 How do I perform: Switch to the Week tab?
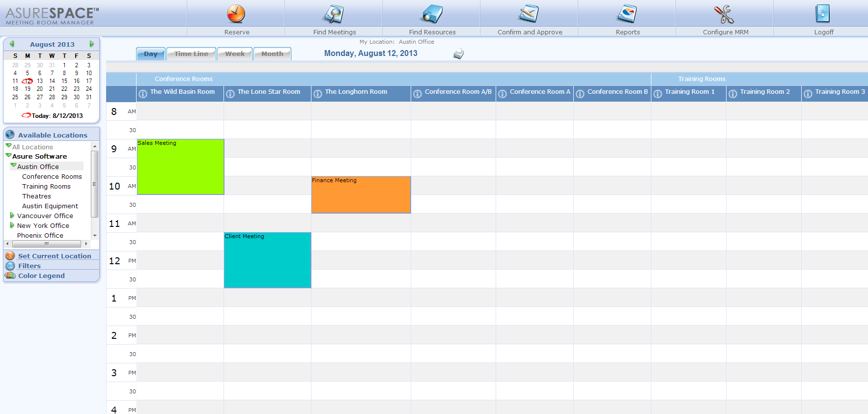235,54
